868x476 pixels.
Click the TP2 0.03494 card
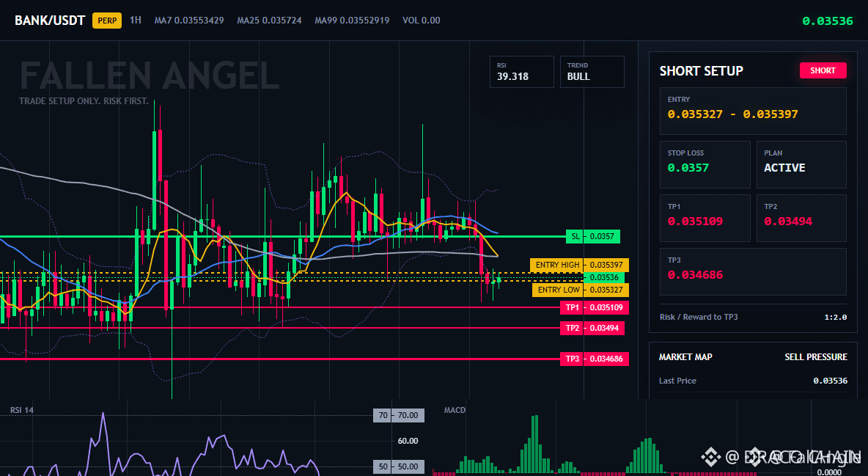[x=801, y=218]
